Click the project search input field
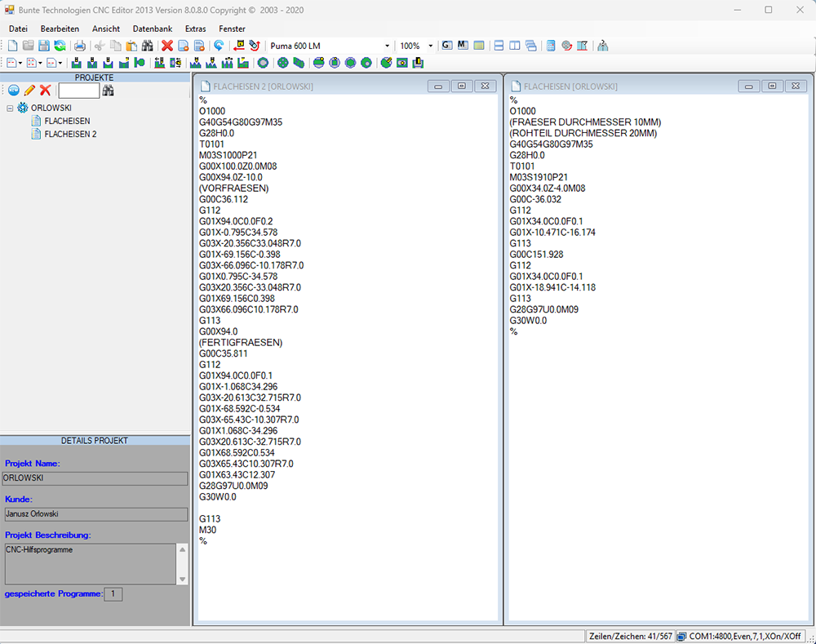Viewport: 816px width, 644px height. (78, 91)
